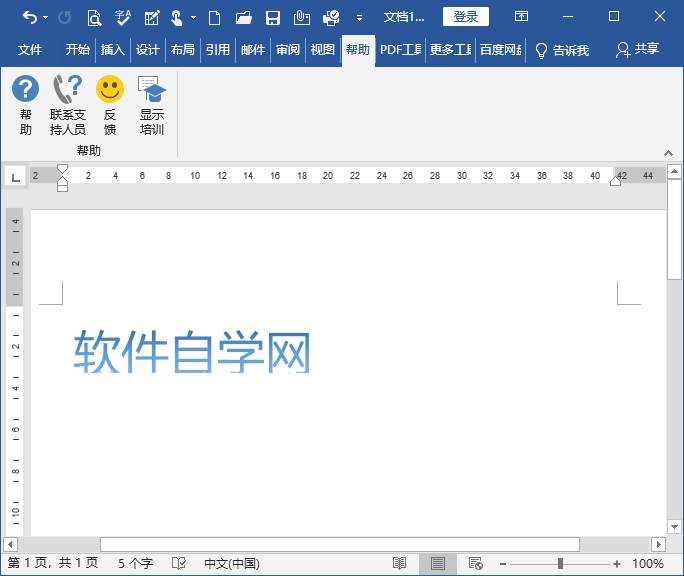This screenshot has width=684, height=576.
Task: Click the right indent marker on ruler
Action: pyautogui.click(x=616, y=181)
